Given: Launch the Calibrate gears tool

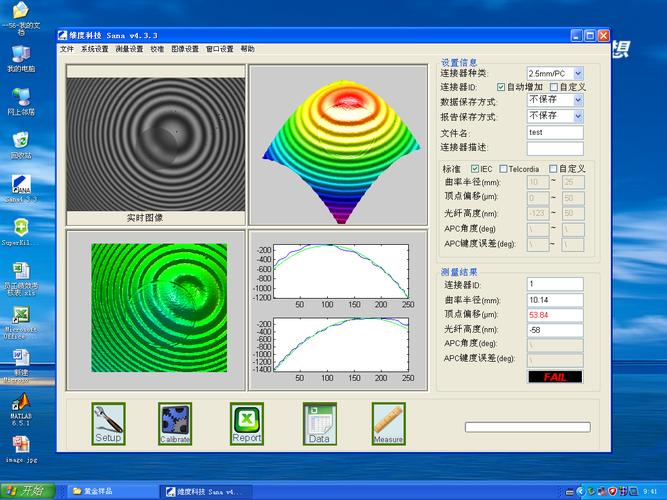Looking at the screenshot, I should click(x=175, y=424).
